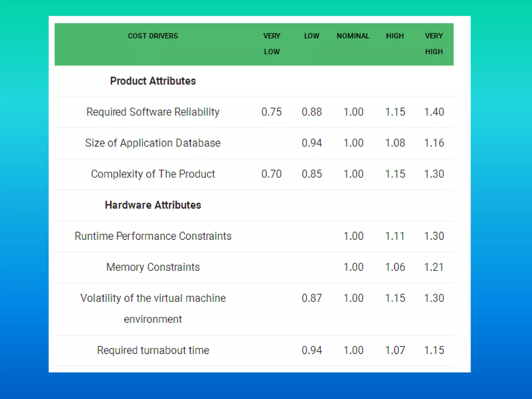Click Volatility of the virtual machine label
This screenshot has height=399, width=532.
click(x=153, y=298)
